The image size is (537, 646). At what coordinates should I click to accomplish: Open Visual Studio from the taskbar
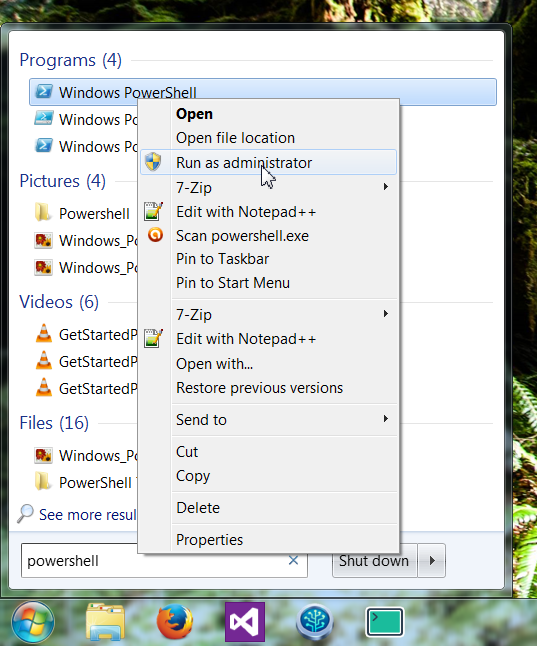click(x=245, y=622)
